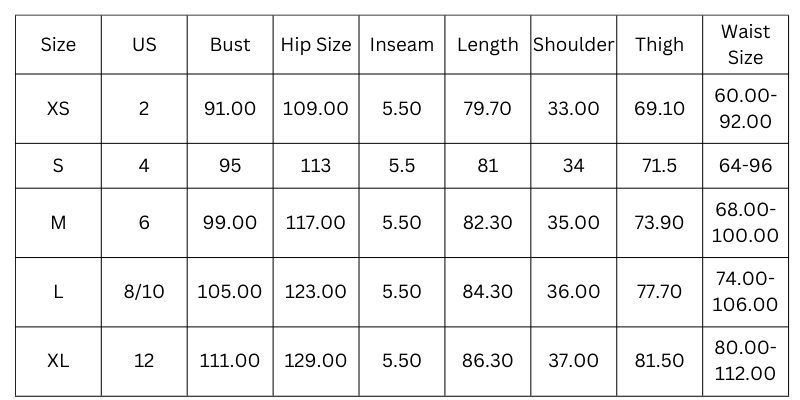This screenshot has width=800, height=400.
Task: Select bust value 105.00 in L row
Action: pos(230,292)
